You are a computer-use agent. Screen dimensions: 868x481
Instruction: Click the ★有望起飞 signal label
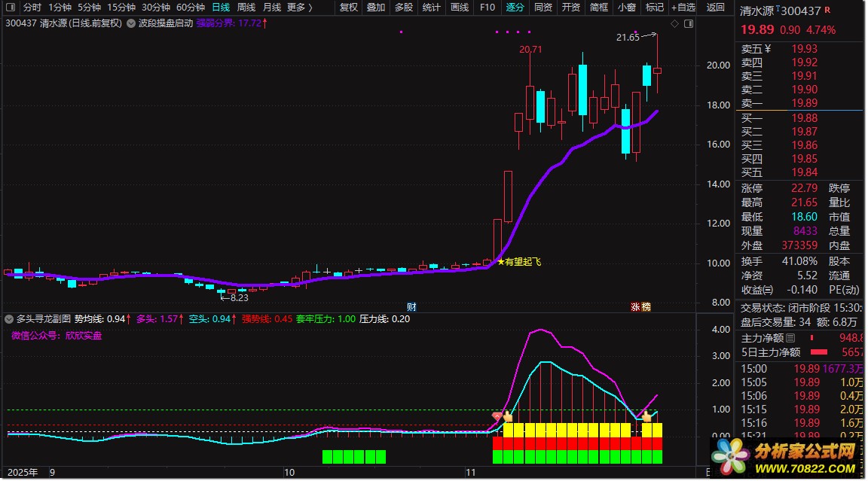pos(518,261)
